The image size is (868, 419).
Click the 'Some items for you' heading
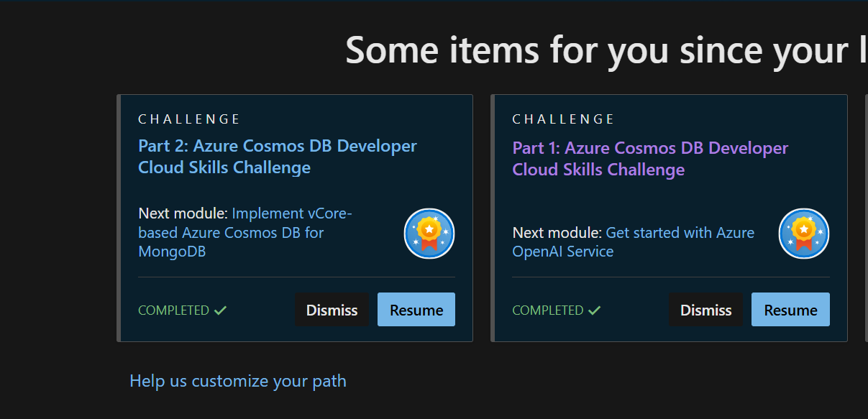pos(606,50)
